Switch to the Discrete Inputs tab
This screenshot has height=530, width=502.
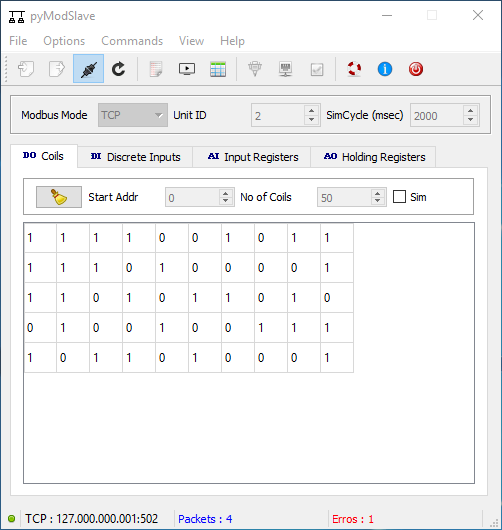(135, 157)
